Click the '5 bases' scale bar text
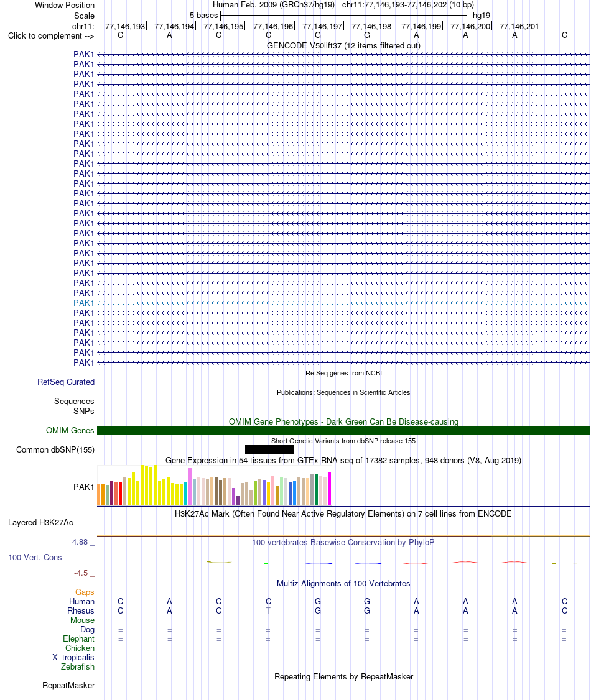Screen dimensions: 591x700 click(x=203, y=15)
